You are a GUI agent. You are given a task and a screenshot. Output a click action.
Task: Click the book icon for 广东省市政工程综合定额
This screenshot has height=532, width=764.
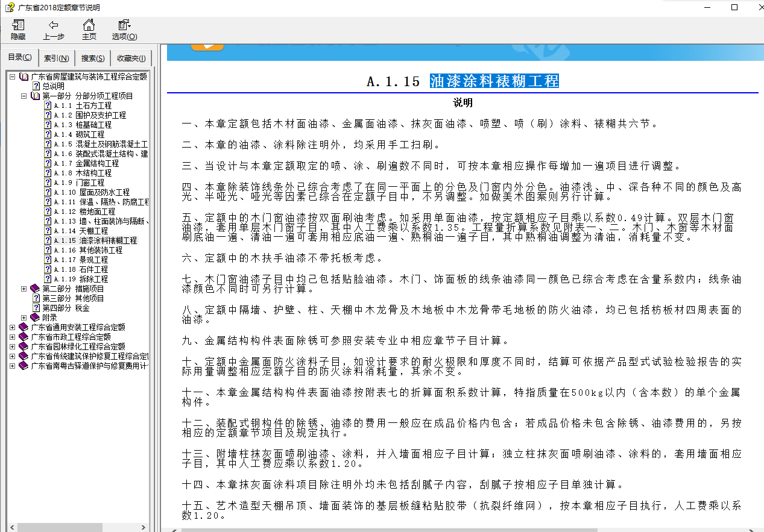coord(24,337)
